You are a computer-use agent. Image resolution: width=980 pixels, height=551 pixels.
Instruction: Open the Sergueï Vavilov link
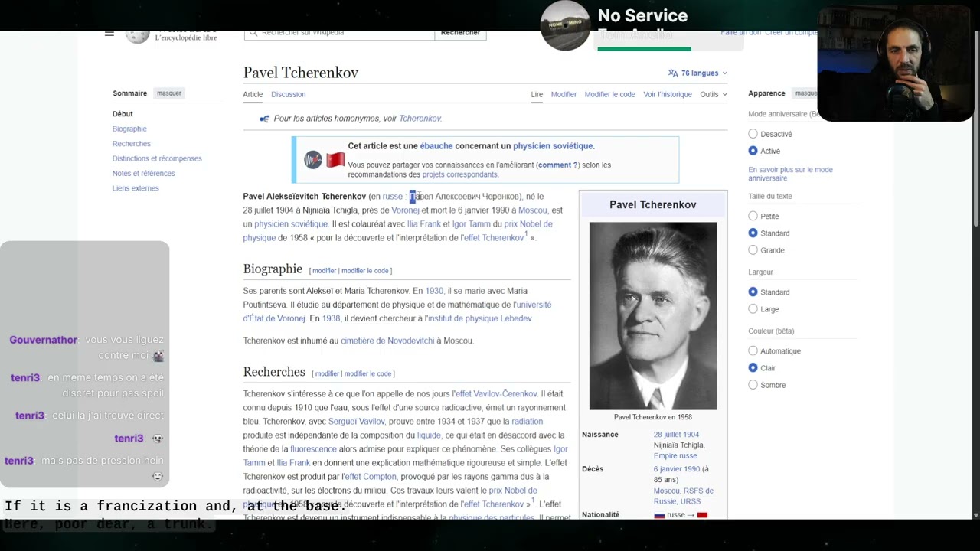357,422
